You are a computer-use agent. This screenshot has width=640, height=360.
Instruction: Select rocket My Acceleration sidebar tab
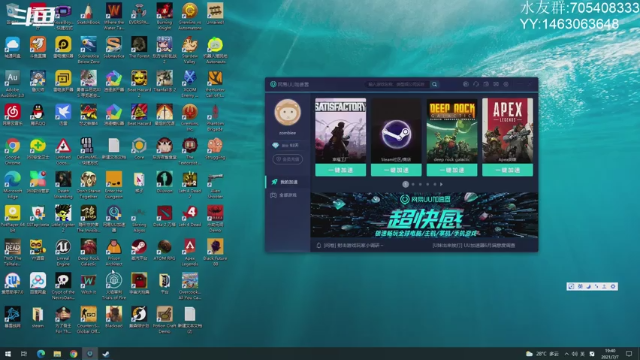point(287,182)
